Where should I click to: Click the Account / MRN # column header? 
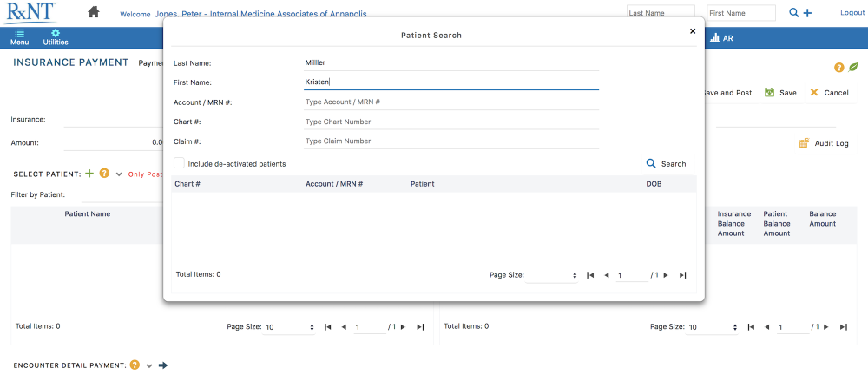click(334, 183)
